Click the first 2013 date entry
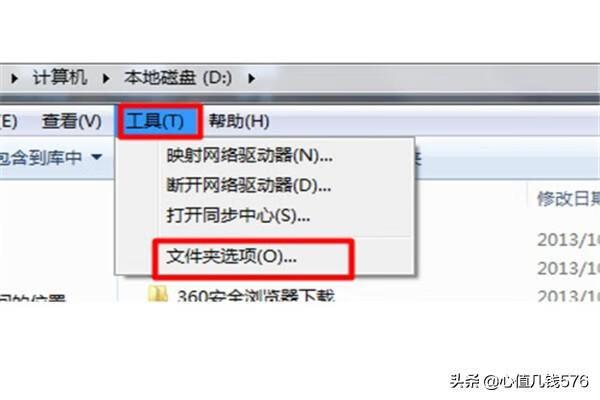 tap(568, 240)
